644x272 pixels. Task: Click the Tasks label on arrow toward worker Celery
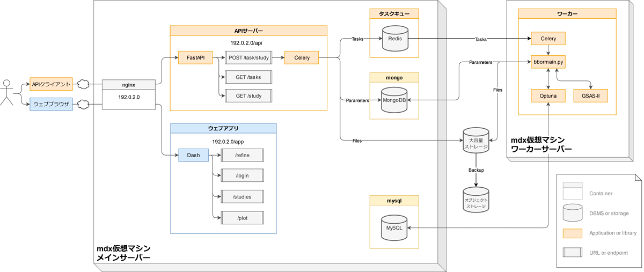481,39
